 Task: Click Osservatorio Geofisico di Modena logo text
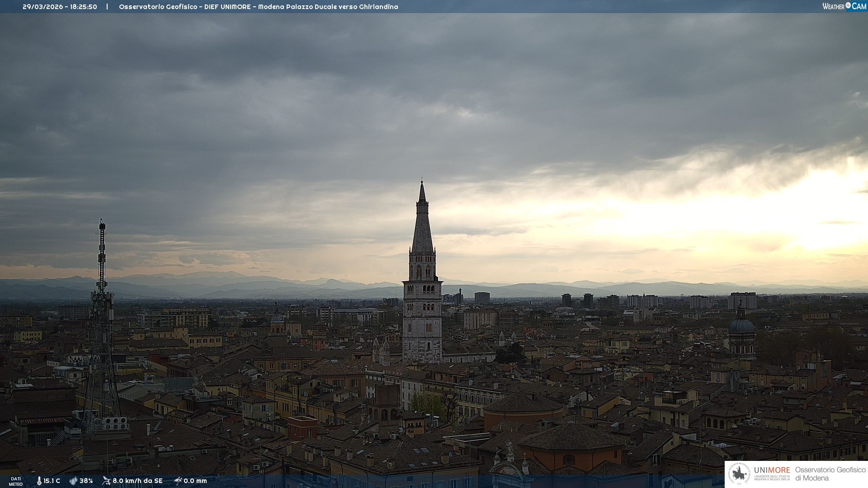click(830, 474)
